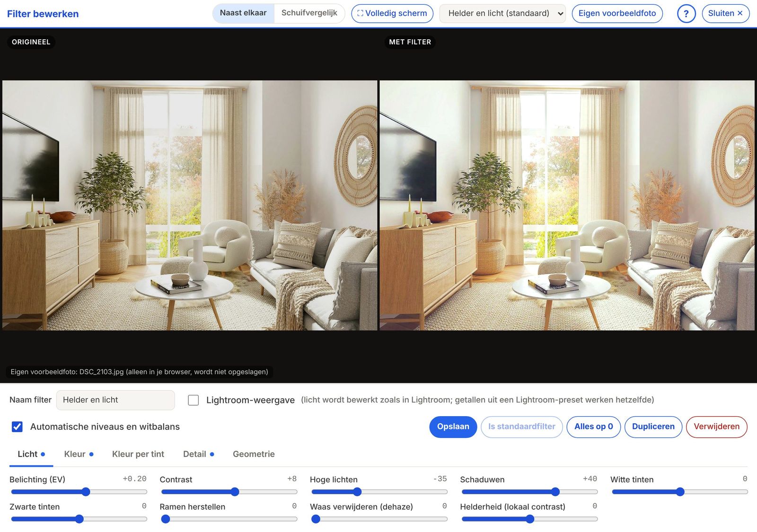Click the Dupliceren button
This screenshot has width=757, height=532.
pos(653,427)
